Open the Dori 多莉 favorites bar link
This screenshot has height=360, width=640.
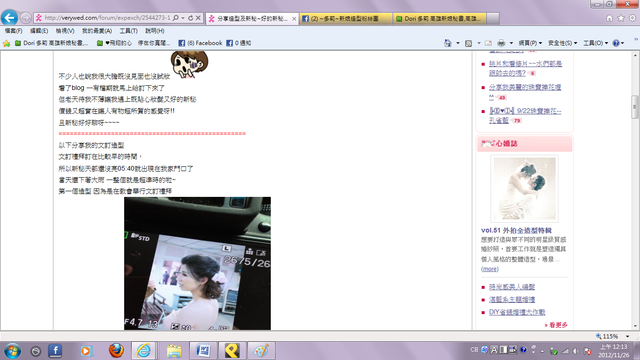pyautogui.click(x=51, y=43)
